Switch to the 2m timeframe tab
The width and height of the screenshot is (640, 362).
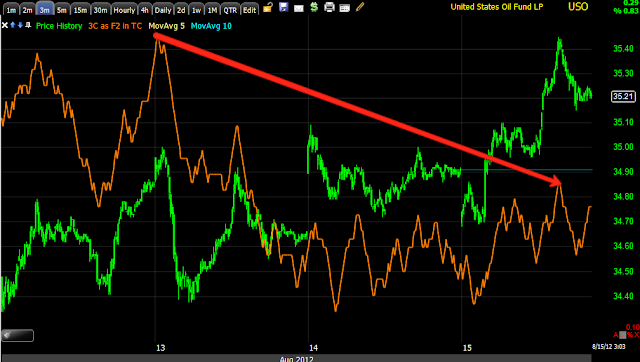(x=27, y=10)
